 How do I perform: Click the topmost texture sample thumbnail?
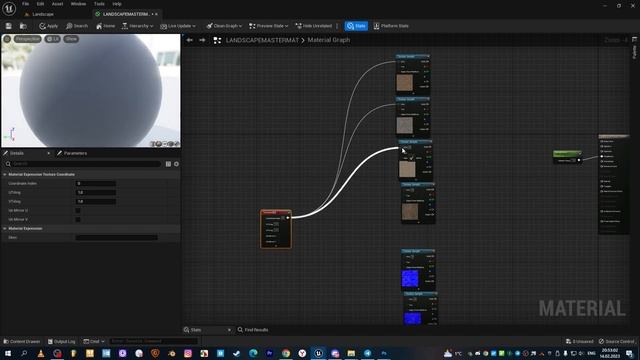point(404,82)
